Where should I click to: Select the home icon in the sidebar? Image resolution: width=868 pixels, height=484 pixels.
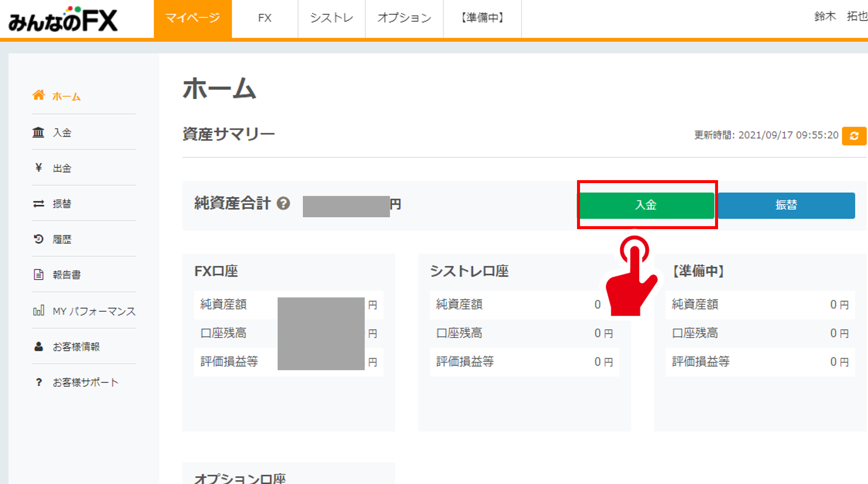pos(39,96)
